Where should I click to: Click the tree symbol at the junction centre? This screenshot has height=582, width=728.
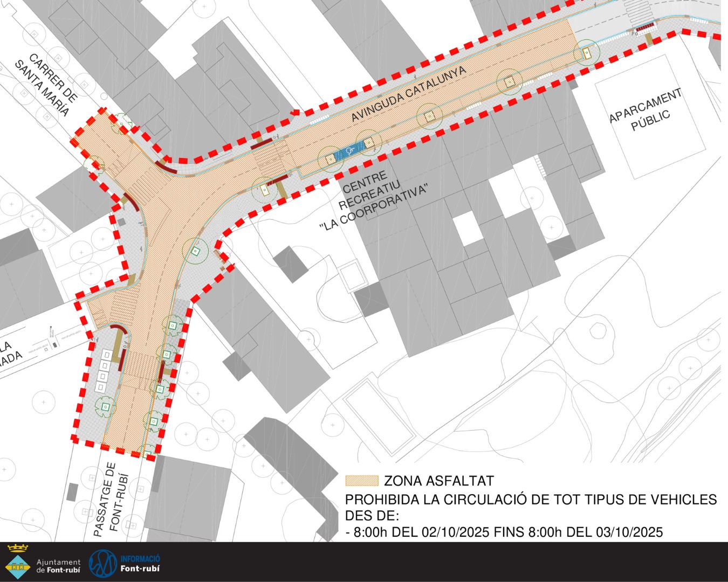tap(194, 251)
